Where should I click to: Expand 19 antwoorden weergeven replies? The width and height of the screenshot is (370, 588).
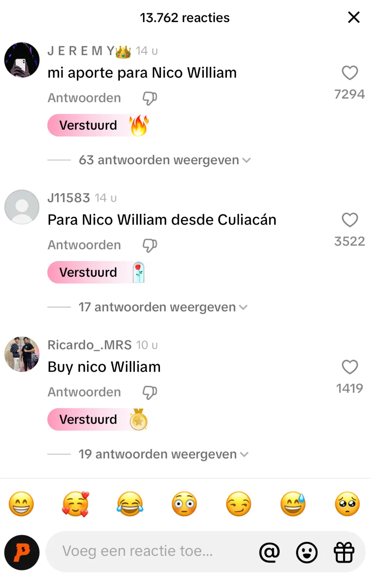[x=164, y=454]
